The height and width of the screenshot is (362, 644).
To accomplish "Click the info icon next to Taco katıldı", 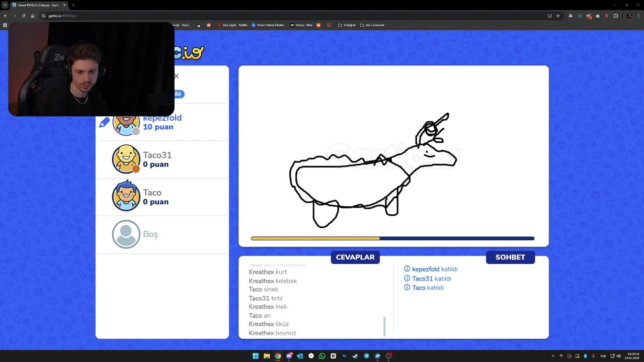I will [407, 288].
